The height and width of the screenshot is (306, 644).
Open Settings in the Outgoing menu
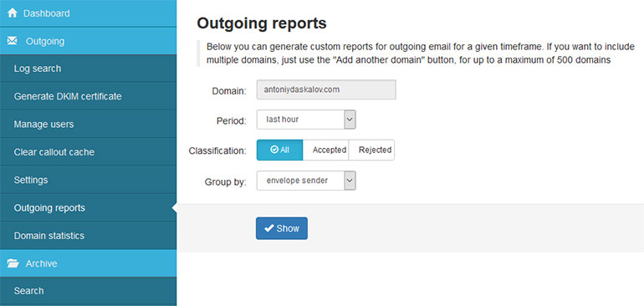[x=89, y=180]
